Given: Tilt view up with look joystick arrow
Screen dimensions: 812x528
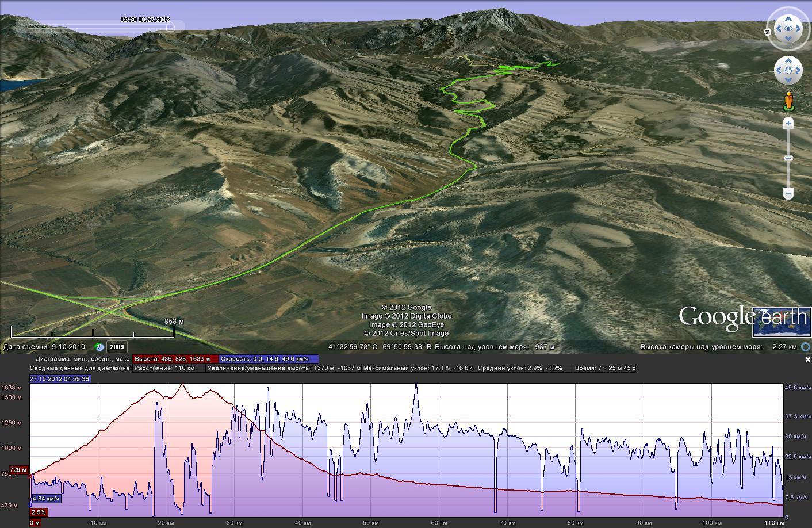Looking at the screenshot, I should 787,17.
